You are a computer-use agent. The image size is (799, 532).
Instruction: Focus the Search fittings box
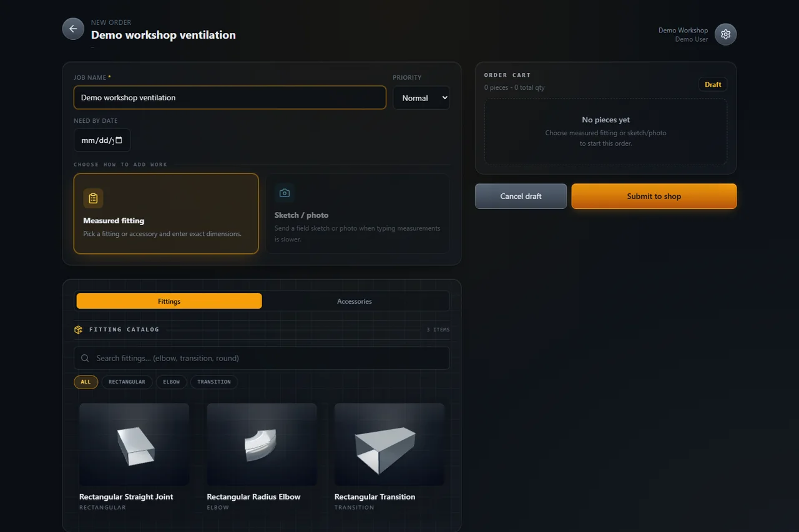point(262,358)
